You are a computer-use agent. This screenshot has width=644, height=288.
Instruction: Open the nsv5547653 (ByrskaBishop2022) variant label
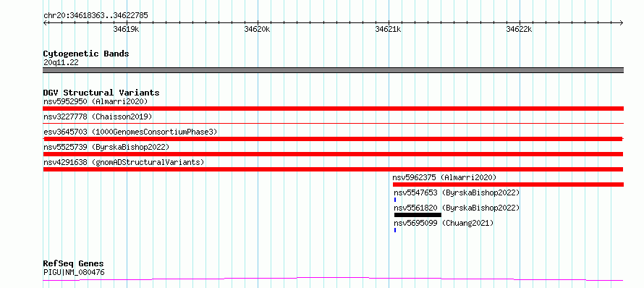(x=457, y=192)
